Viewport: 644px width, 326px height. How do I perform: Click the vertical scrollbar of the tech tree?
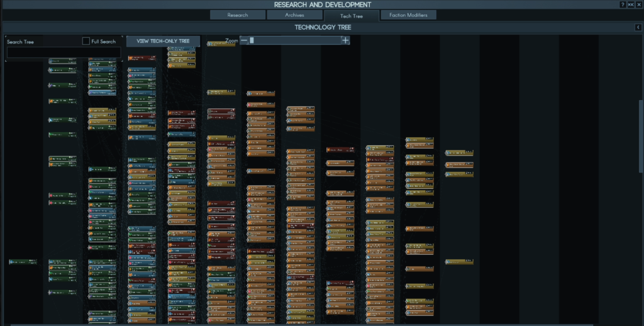tap(641, 136)
